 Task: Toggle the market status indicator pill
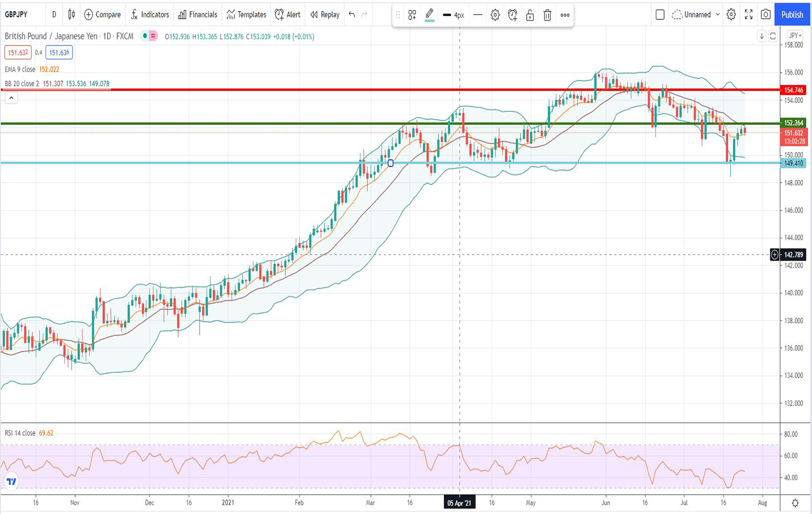tap(149, 36)
